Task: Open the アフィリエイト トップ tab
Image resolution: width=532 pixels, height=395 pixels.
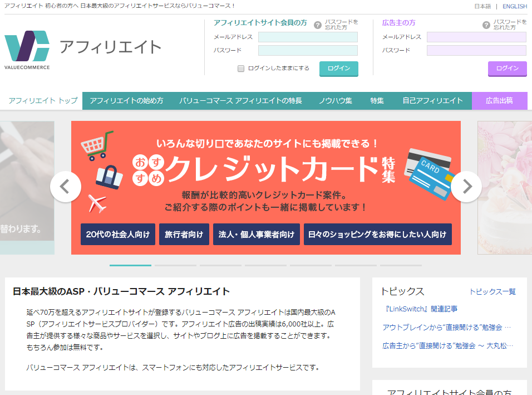Action: tap(43, 100)
